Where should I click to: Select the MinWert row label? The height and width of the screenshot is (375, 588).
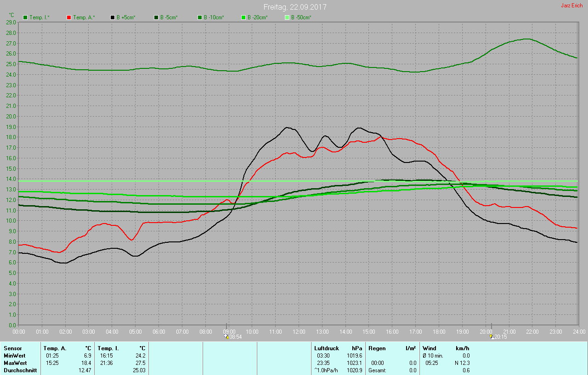pos(14,356)
